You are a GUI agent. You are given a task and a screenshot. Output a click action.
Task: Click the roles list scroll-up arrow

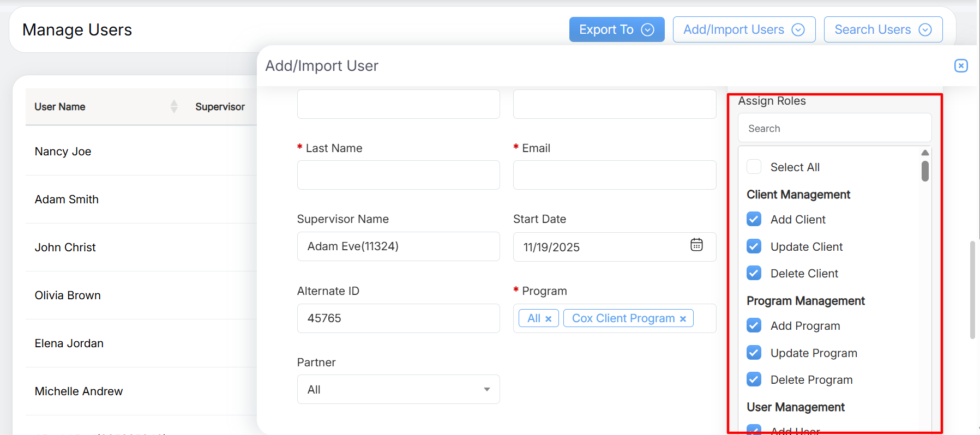[925, 153]
